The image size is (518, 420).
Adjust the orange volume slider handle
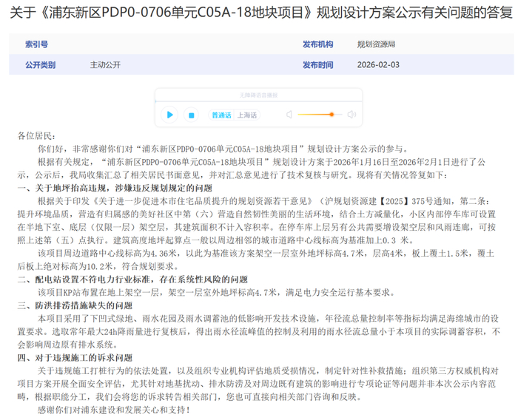[x=332, y=115]
